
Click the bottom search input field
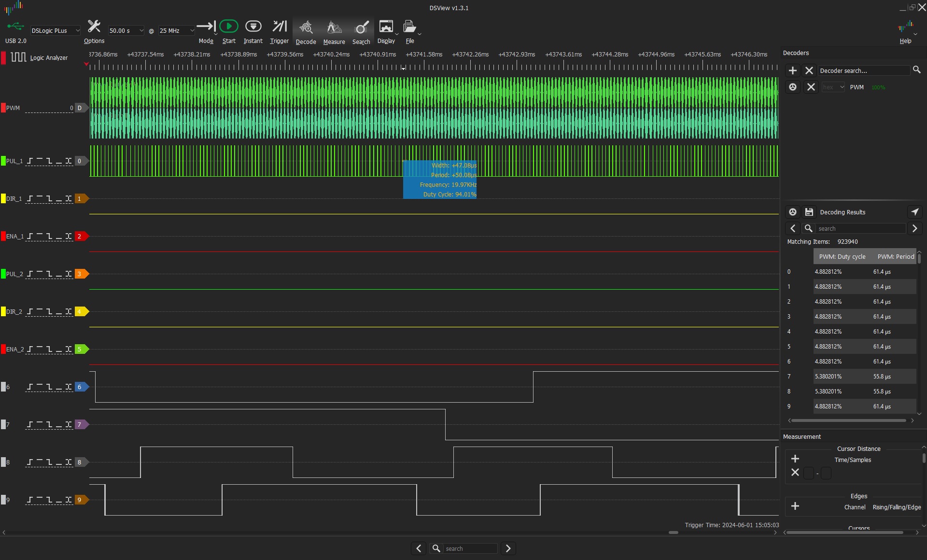click(x=470, y=549)
